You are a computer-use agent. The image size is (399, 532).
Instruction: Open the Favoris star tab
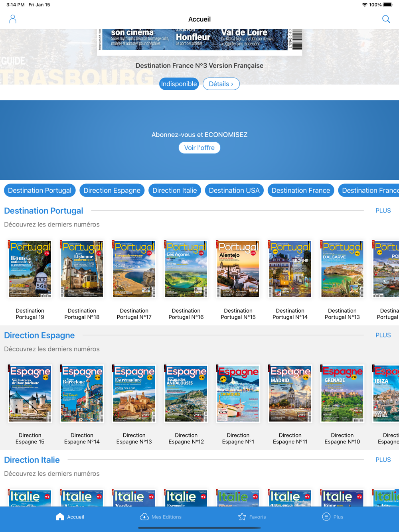252,517
